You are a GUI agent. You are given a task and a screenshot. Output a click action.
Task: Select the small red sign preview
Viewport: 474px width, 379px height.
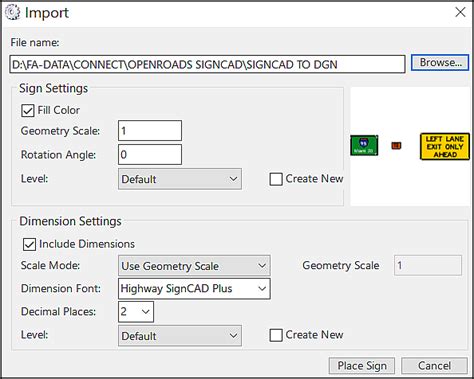pyautogui.click(x=396, y=146)
